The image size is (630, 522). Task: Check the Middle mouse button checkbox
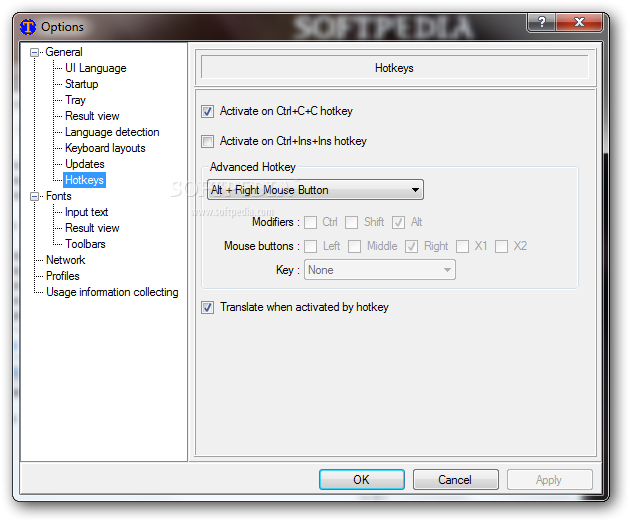click(354, 246)
